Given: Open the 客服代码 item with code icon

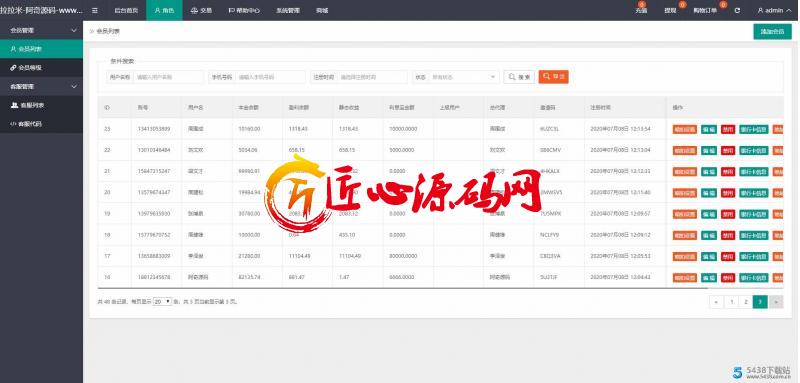Looking at the screenshot, I should point(41,124).
